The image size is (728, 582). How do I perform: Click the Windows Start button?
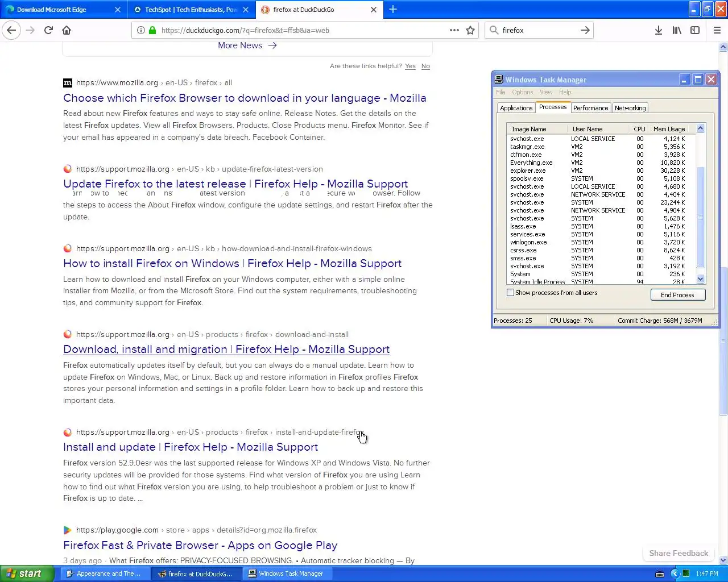click(x=27, y=573)
